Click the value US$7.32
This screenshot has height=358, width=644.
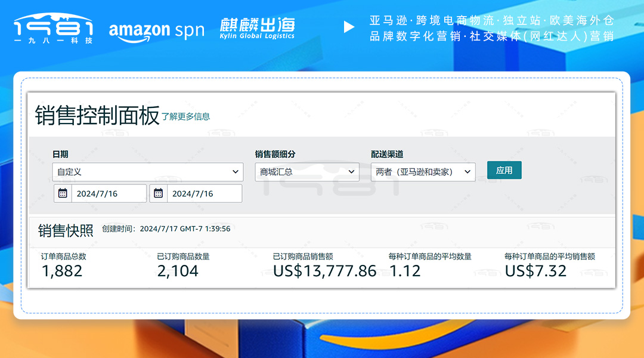(x=535, y=271)
